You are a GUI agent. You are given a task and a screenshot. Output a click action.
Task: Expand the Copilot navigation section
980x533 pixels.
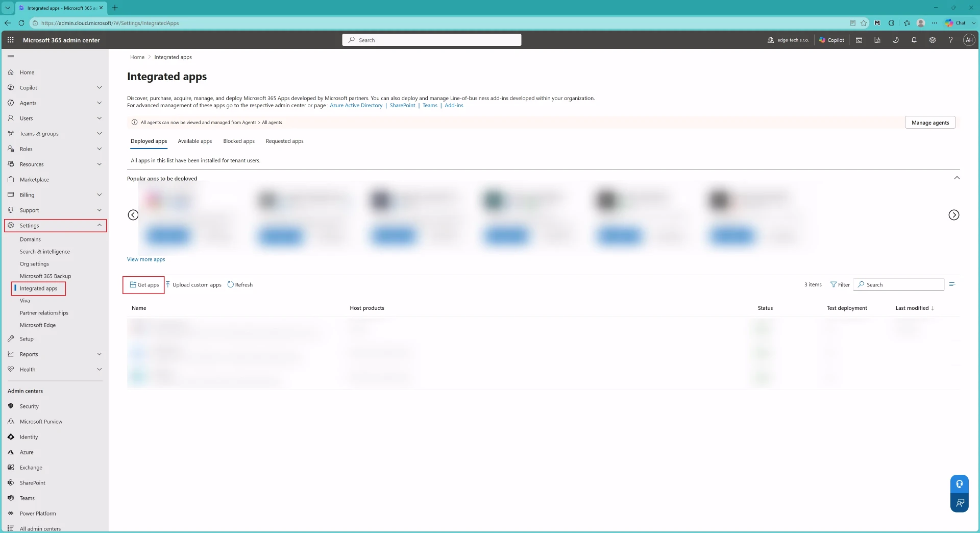click(x=99, y=88)
